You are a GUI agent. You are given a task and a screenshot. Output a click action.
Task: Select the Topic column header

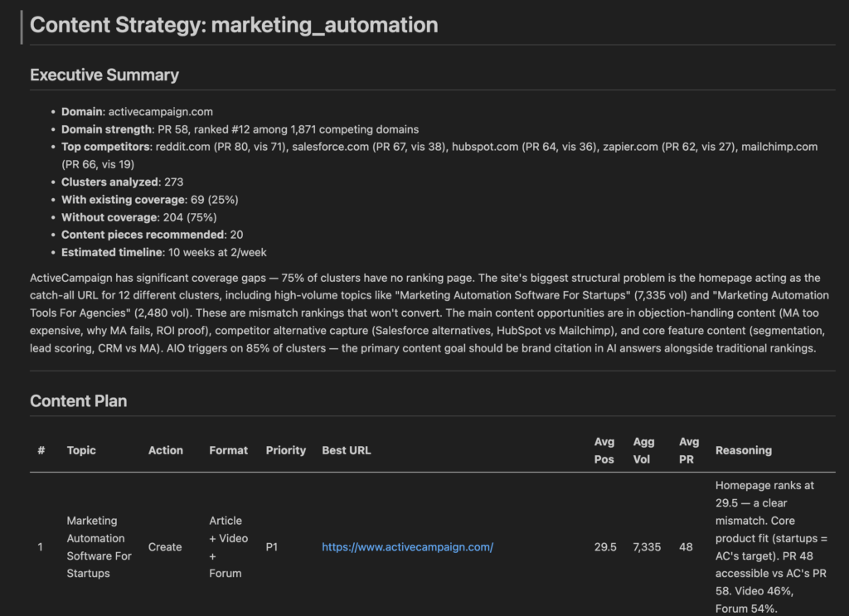point(81,450)
